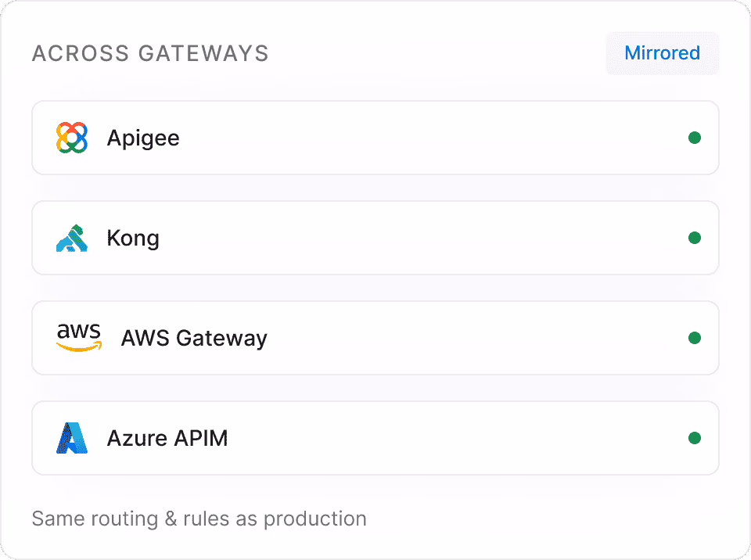Viewport: 751px width, 560px height.
Task: Select the Apigee label text
Action: click(x=143, y=138)
